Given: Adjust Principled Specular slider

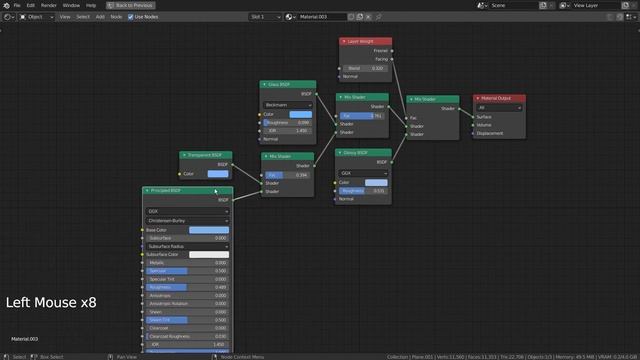Looking at the screenshot, I should click(x=187, y=271).
